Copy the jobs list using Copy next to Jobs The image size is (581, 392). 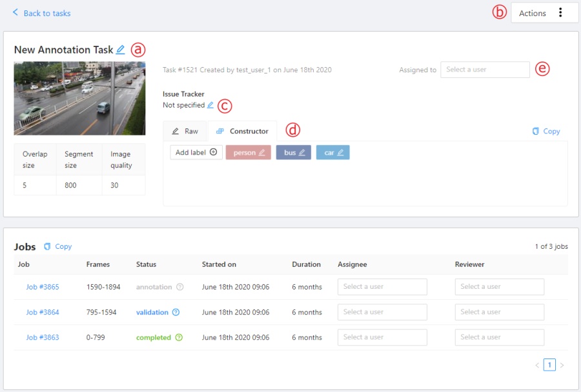pyautogui.click(x=58, y=246)
